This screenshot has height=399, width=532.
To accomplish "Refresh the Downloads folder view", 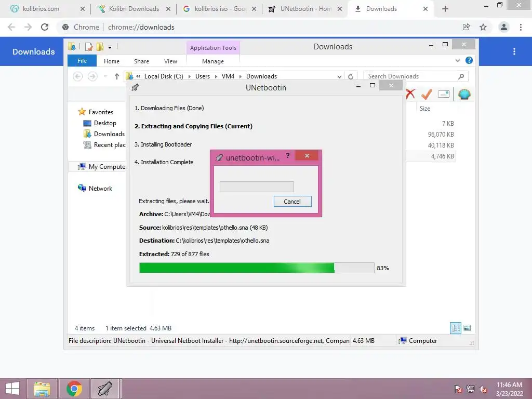I will 351,77.
